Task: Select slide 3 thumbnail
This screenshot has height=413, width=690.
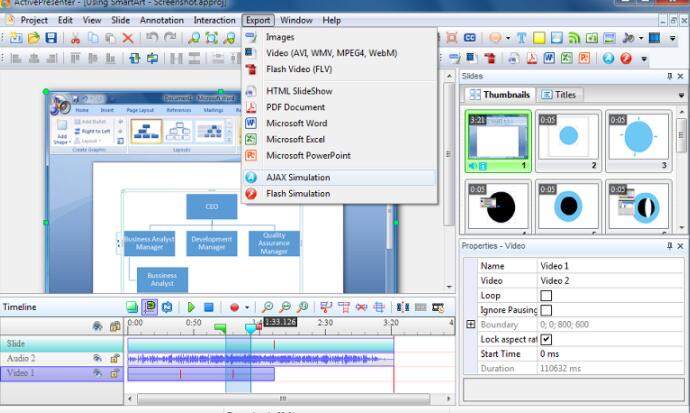Action: click(x=639, y=140)
